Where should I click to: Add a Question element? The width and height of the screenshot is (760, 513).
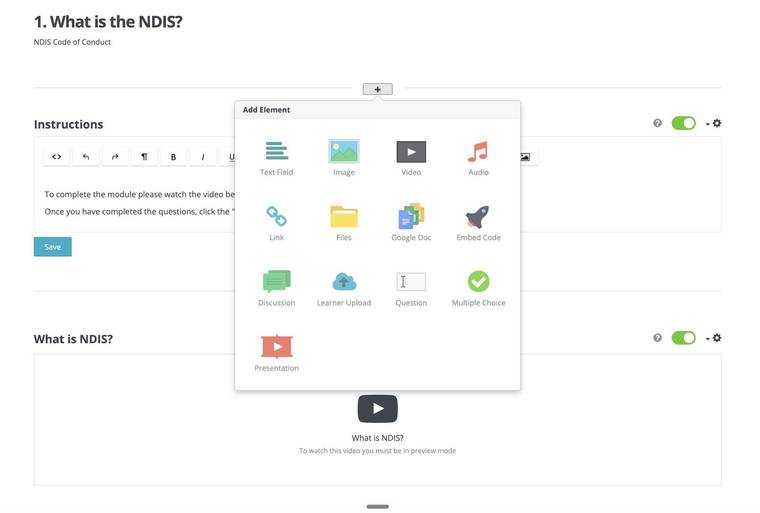(x=411, y=289)
